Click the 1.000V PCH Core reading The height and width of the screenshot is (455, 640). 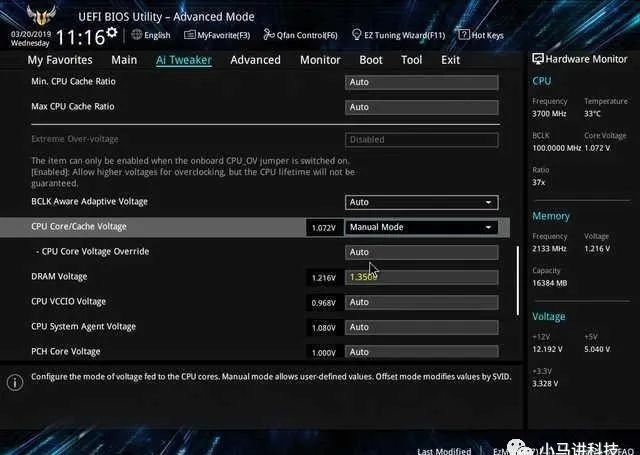click(x=324, y=353)
